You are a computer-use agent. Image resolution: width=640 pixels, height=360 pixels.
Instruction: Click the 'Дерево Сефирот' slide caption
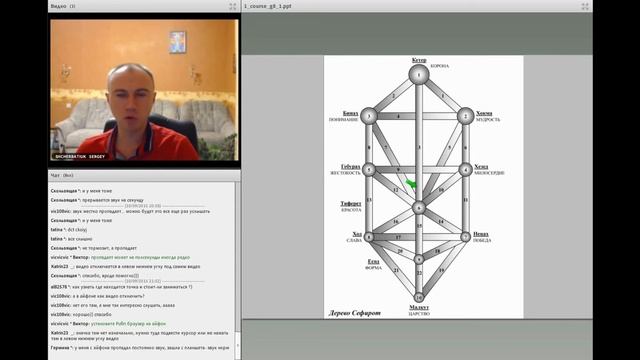point(355,313)
